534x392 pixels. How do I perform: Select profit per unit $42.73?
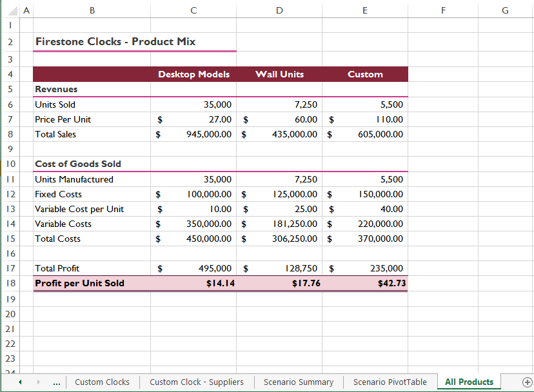[x=365, y=283]
